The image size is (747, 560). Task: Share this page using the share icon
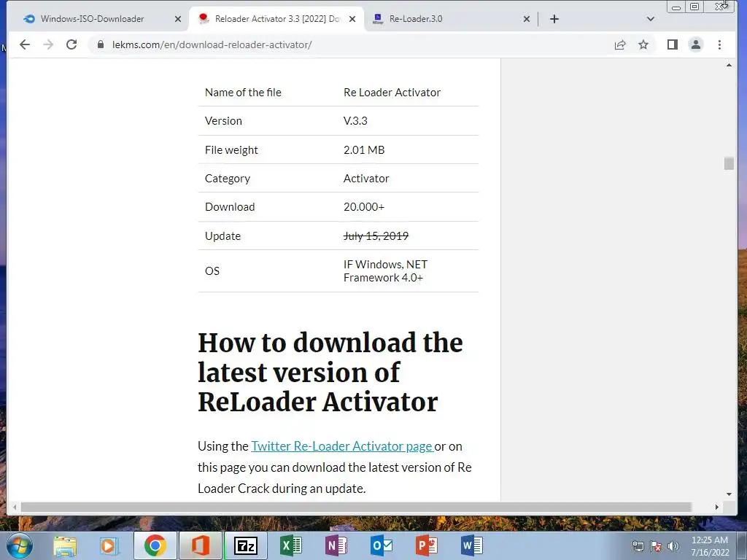pos(620,44)
